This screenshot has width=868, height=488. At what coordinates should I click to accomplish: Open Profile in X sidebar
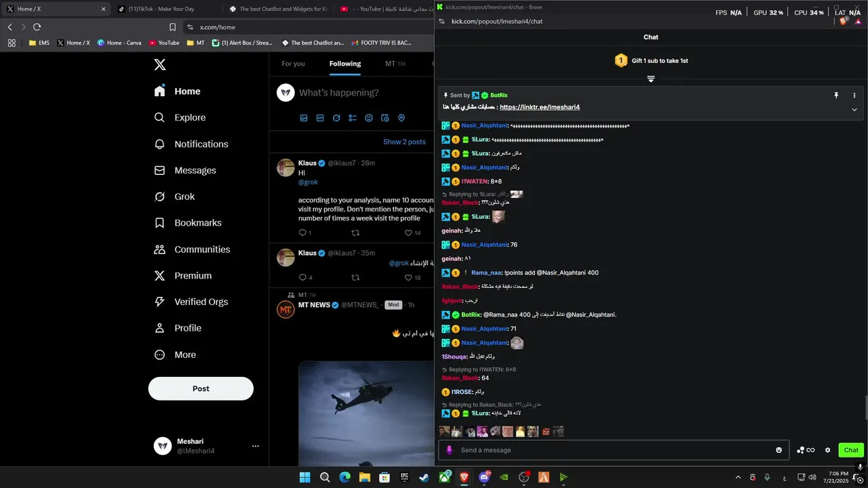(178, 328)
